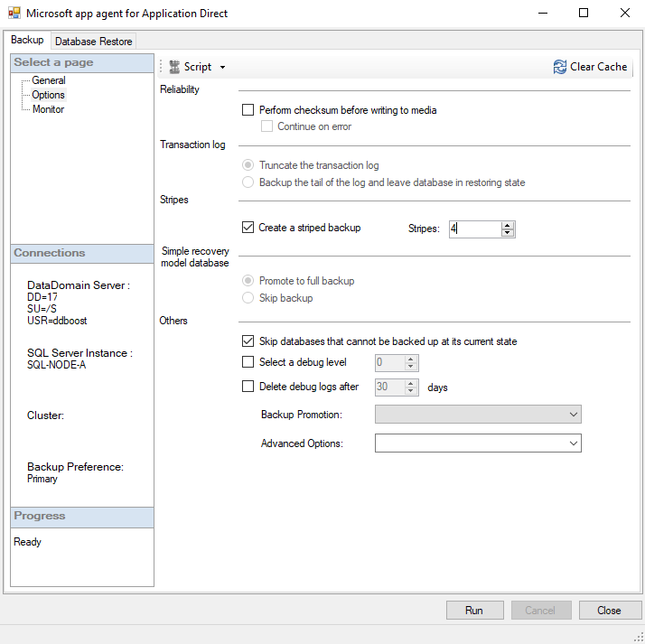The image size is (645, 644).
Task: Check Delete debug logs after option
Action: (248, 387)
